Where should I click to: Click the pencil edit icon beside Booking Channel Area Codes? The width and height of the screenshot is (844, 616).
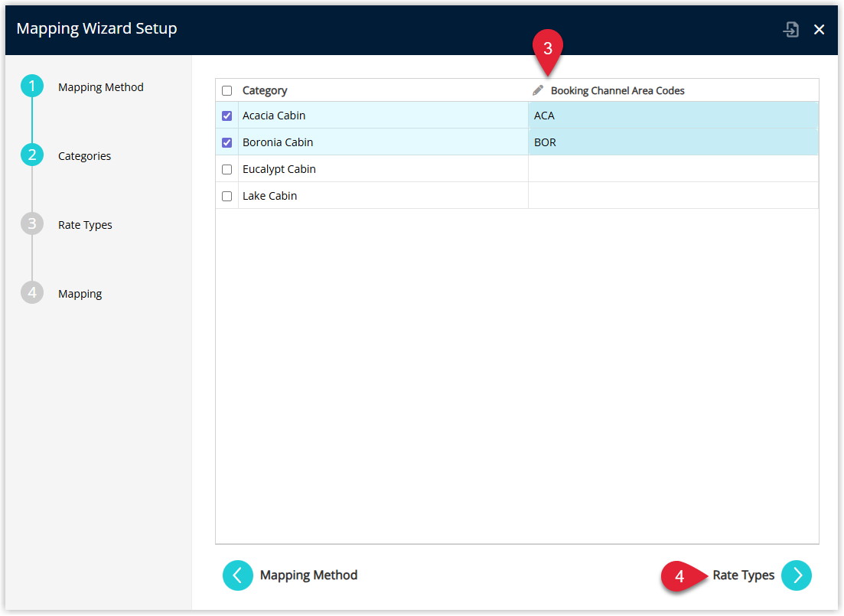538,90
